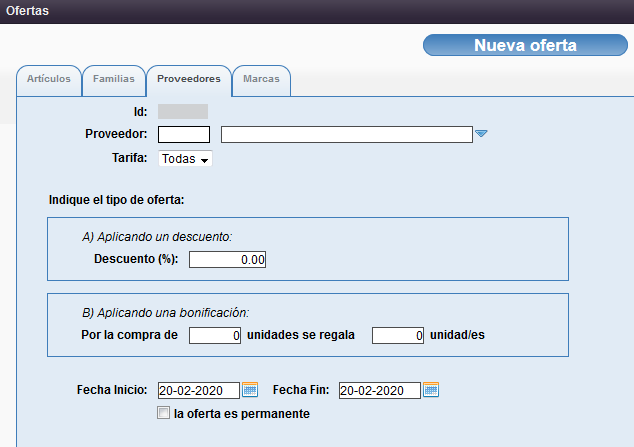The width and height of the screenshot is (634, 447).
Task: Click the Nueva oferta button
Action: tap(525, 45)
